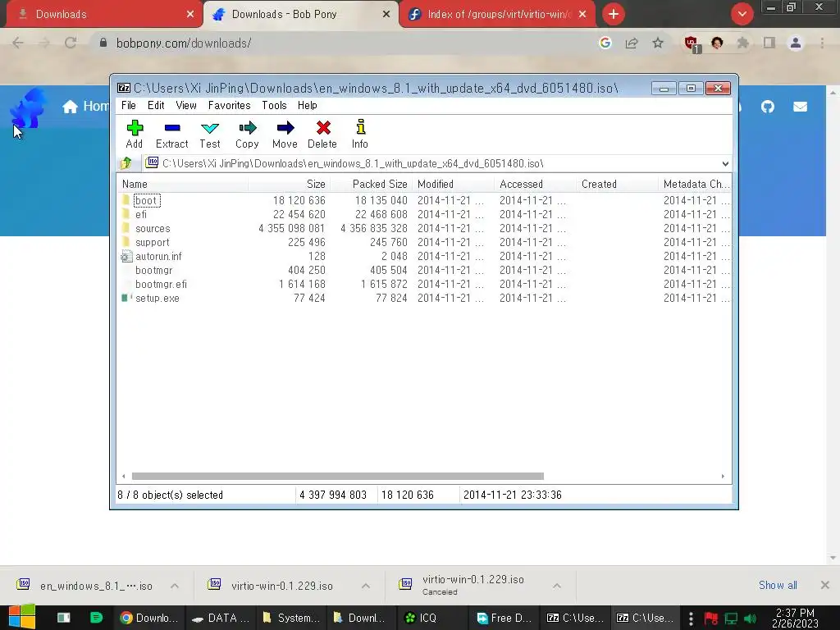Viewport: 840px width, 630px height.
Task: Open a new browser tab
Action: (614, 15)
